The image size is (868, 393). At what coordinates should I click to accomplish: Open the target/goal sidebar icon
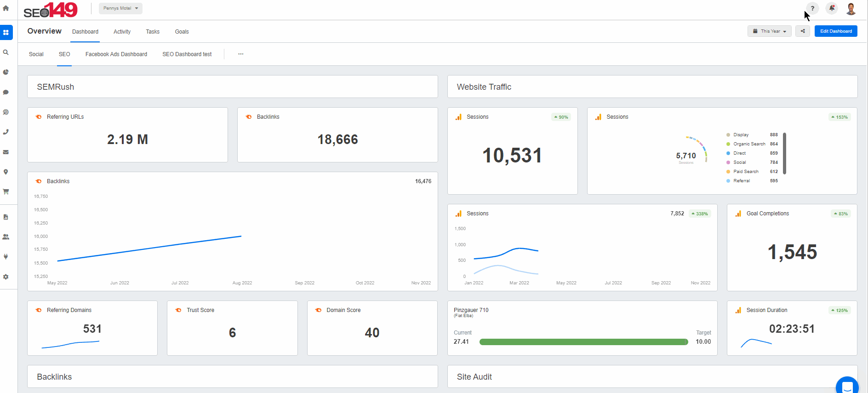(x=6, y=112)
